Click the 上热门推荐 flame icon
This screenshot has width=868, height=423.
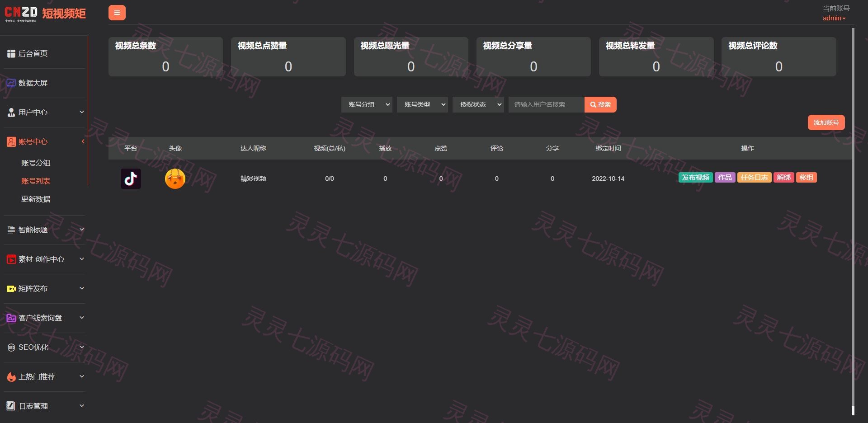tap(11, 377)
